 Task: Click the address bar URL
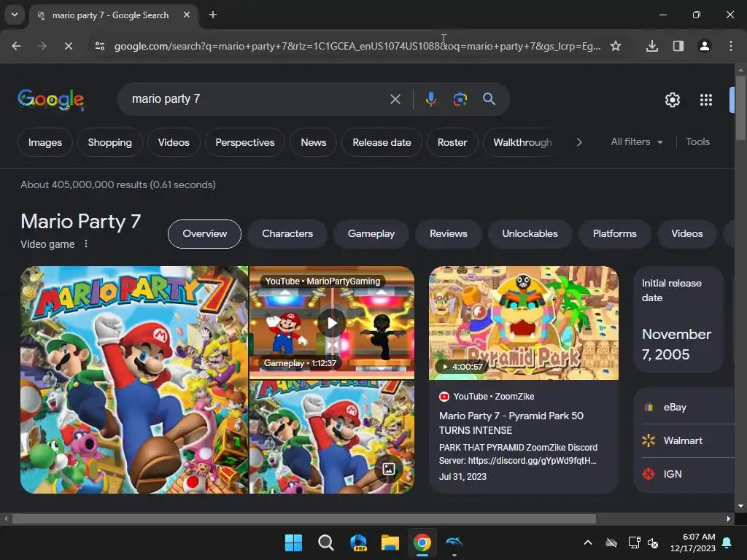point(357,46)
